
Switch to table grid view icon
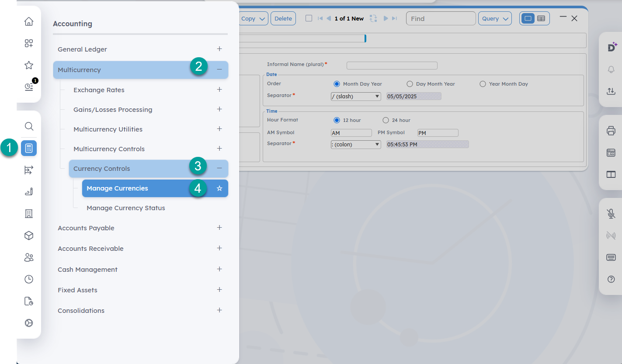[x=541, y=18]
